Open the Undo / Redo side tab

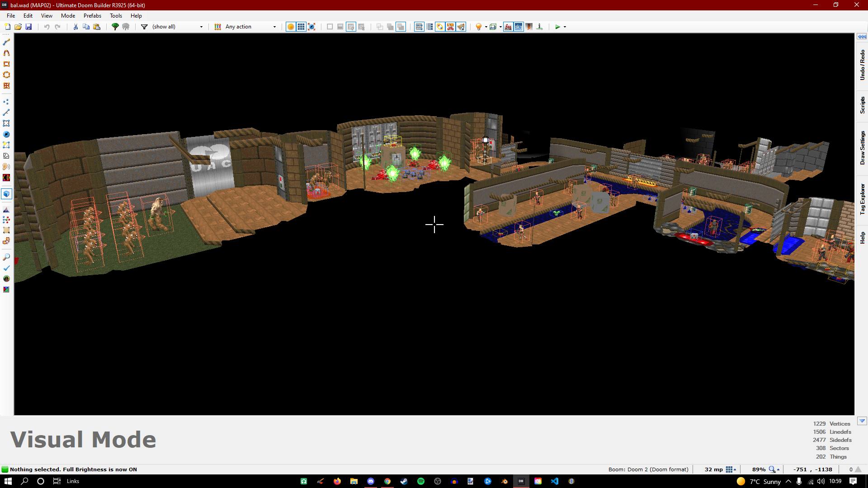(862, 65)
